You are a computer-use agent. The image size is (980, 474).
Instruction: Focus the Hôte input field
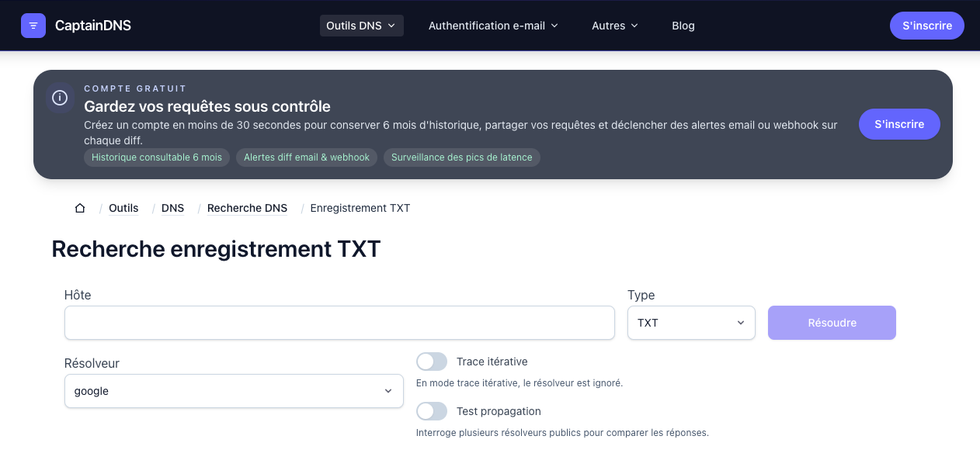(339, 323)
